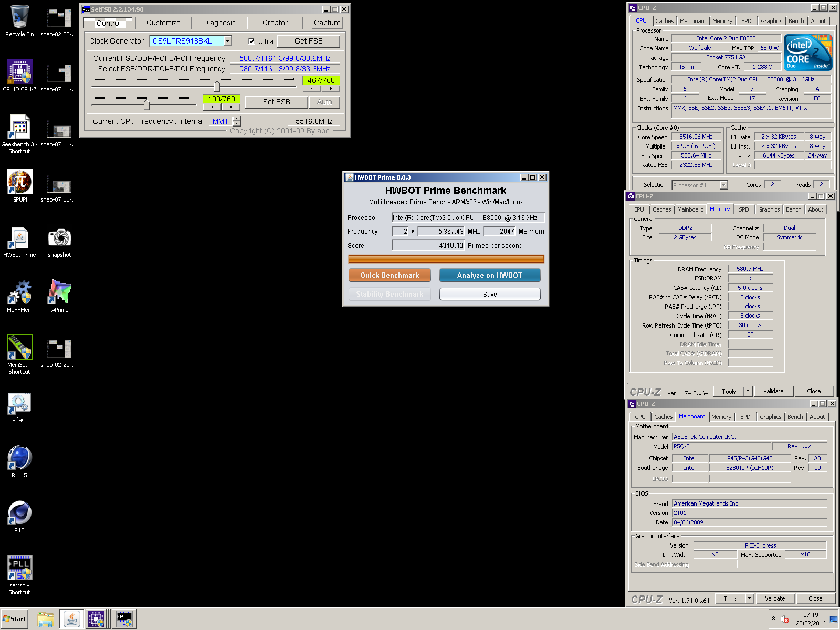Switch to Customize tab in SetFSB
This screenshot has height=630, width=840.
(163, 23)
